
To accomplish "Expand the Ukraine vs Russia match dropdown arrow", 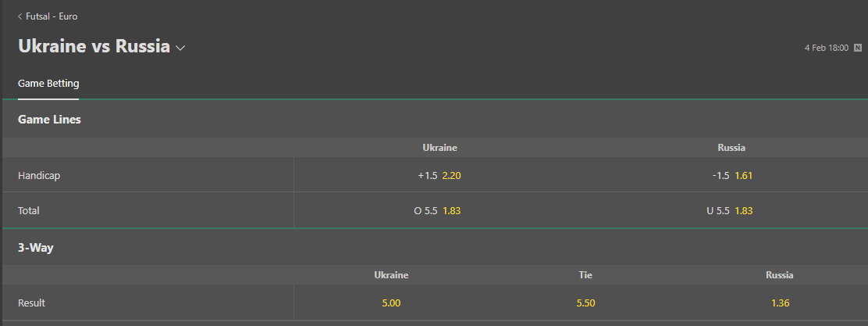I will click(180, 48).
